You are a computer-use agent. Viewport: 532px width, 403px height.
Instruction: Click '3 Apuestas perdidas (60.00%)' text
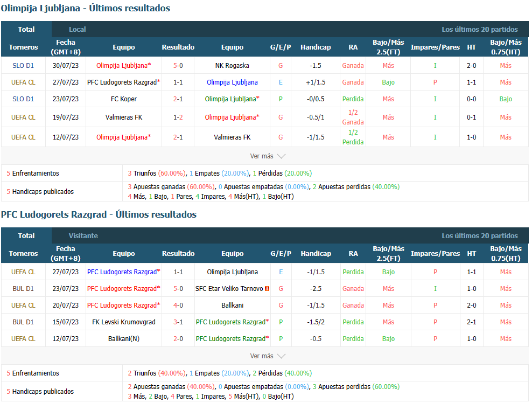tap(356, 387)
